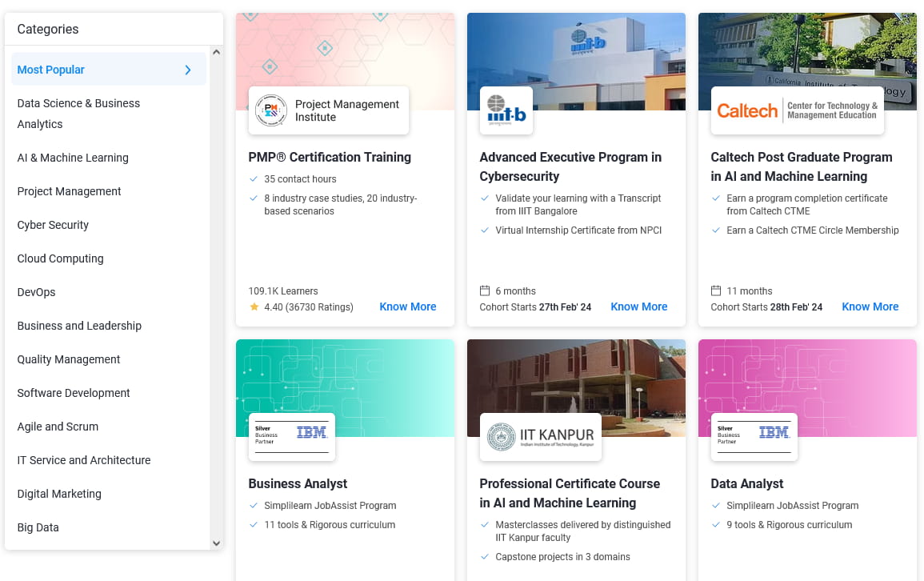Screen dimensions: 924x581
Task: Click the calendar icon on Cybersecurity program card
Action: (x=485, y=290)
